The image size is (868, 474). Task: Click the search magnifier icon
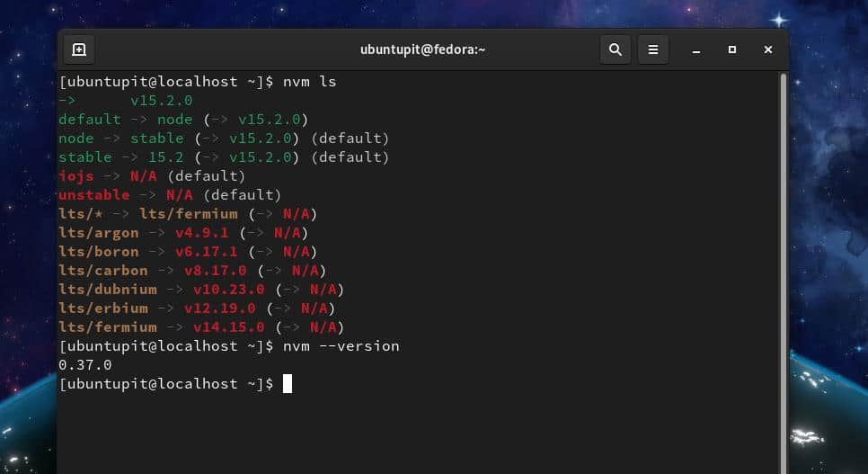tap(616, 49)
